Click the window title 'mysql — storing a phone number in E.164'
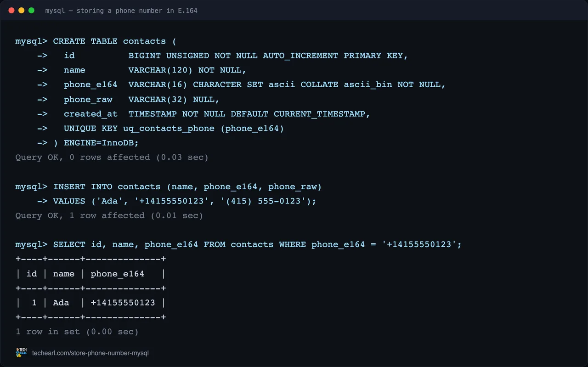This screenshot has width=588, height=367. coord(121,10)
